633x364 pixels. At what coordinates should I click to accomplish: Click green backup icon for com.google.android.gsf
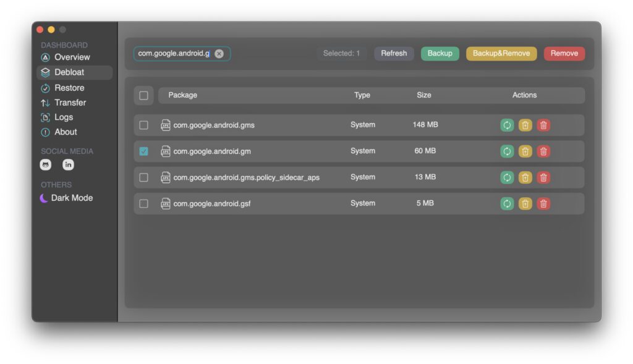507,204
